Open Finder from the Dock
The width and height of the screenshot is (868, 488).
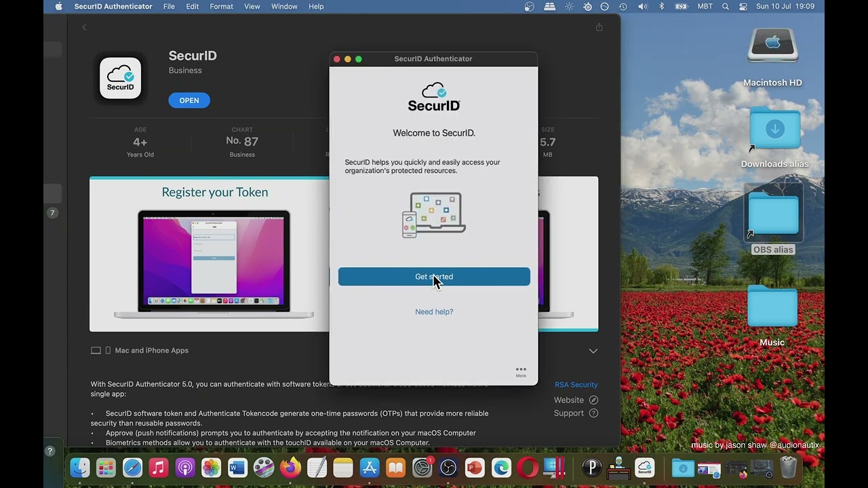click(80, 468)
